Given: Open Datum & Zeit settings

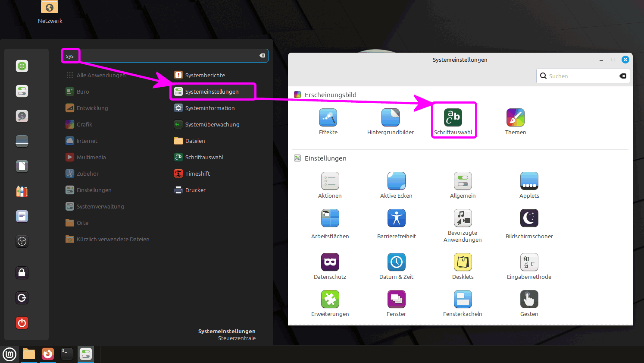Looking at the screenshot, I should [x=396, y=262].
